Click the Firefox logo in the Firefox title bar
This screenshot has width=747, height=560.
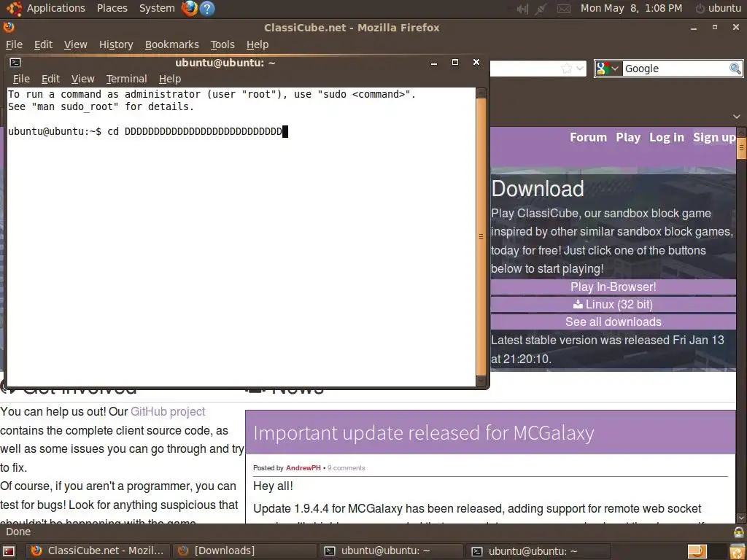point(9,27)
